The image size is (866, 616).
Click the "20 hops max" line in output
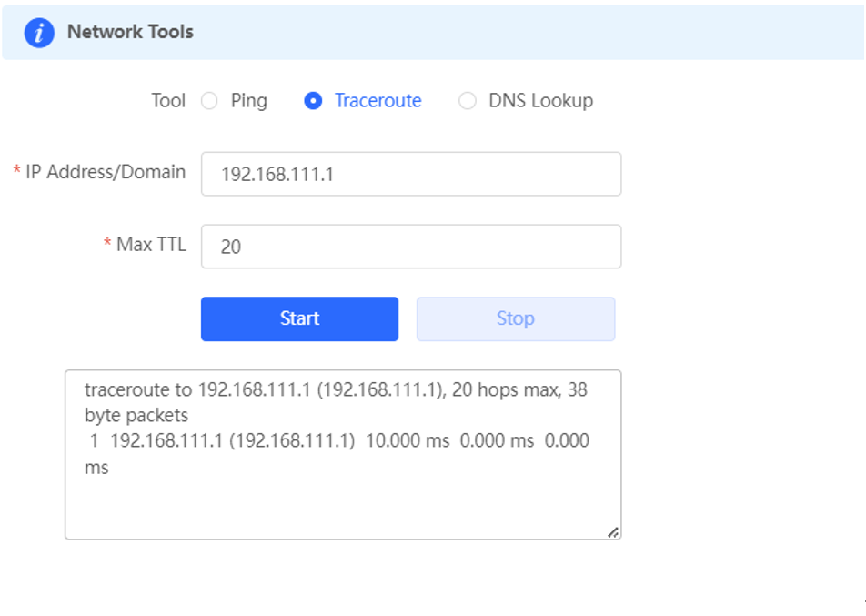coord(336,402)
